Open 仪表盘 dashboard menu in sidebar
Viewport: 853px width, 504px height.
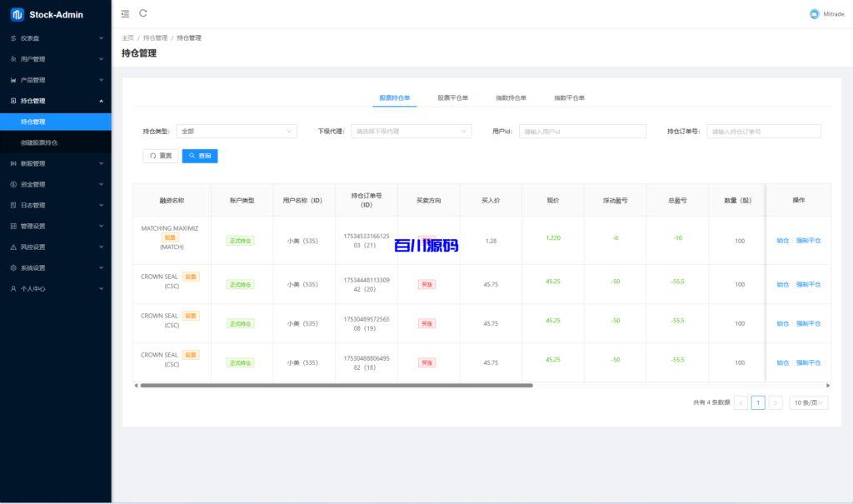[55, 38]
